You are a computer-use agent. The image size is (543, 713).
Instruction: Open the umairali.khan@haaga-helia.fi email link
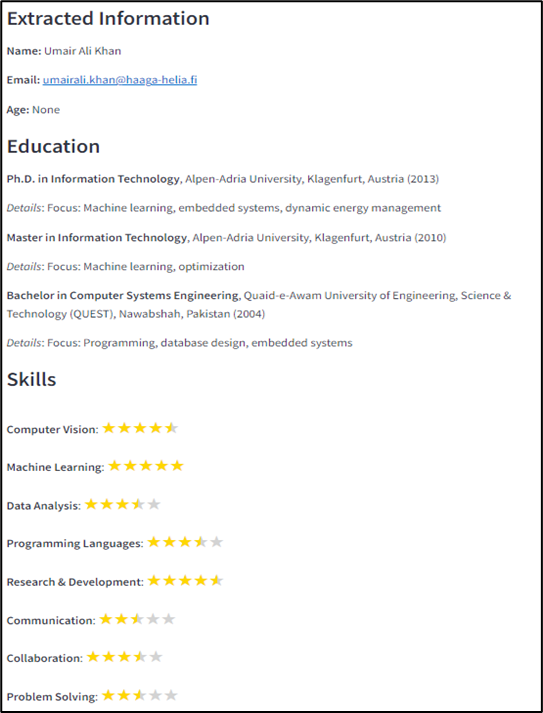pos(120,80)
